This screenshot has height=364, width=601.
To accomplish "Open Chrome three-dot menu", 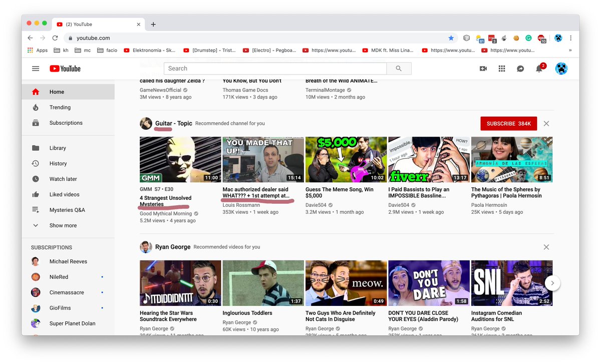I will (570, 38).
